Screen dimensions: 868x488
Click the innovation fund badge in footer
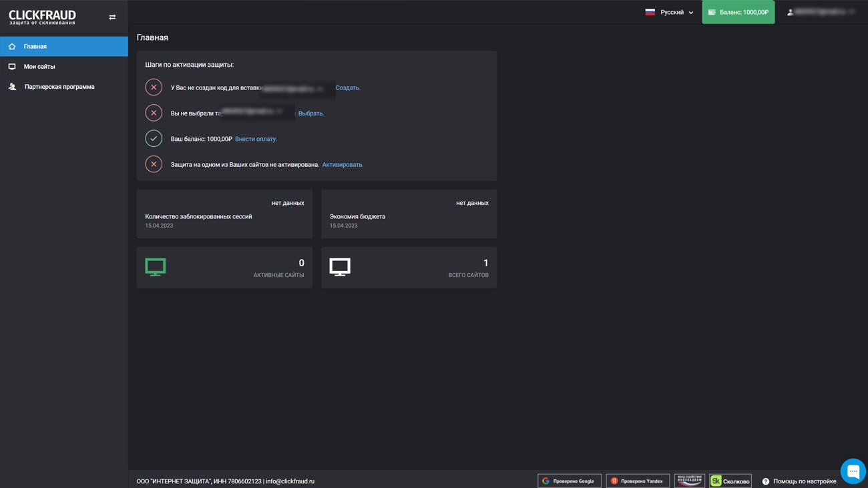[689, 481]
